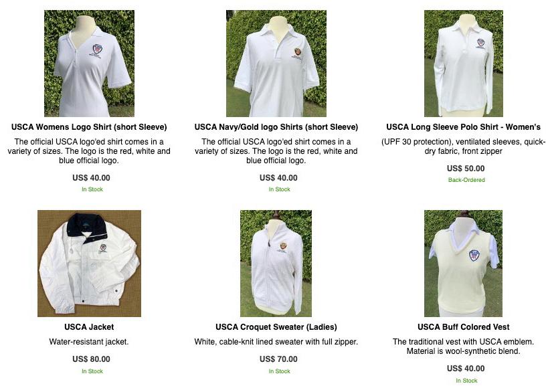
Task: Select USCA Long Sleeve Polo Shirt title
Action: coord(464,127)
